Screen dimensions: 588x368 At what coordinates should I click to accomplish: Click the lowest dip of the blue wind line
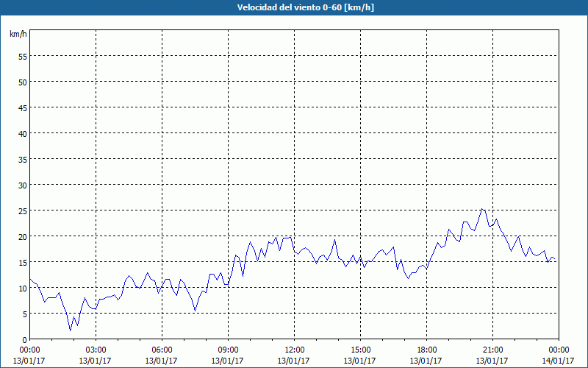point(70,330)
